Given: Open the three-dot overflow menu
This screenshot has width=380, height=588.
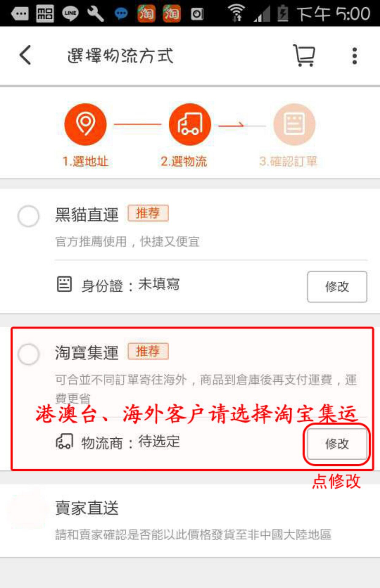Looking at the screenshot, I should pyautogui.click(x=355, y=56).
